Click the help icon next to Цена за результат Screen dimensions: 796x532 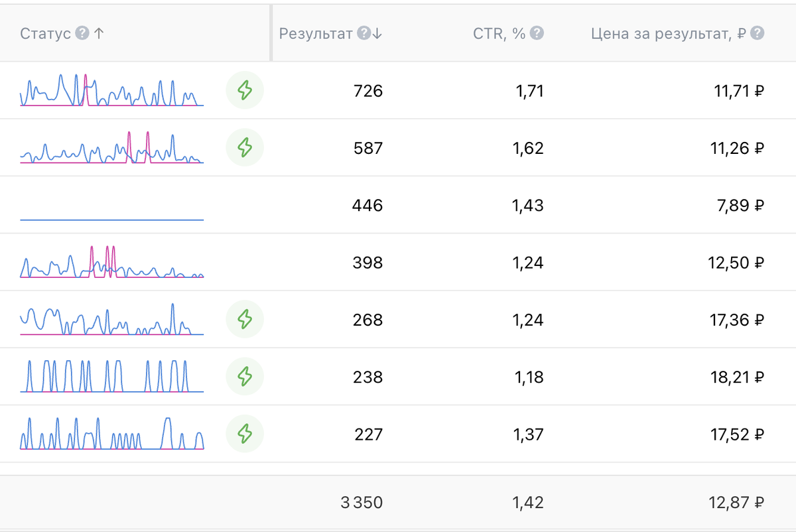(x=758, y=33)
